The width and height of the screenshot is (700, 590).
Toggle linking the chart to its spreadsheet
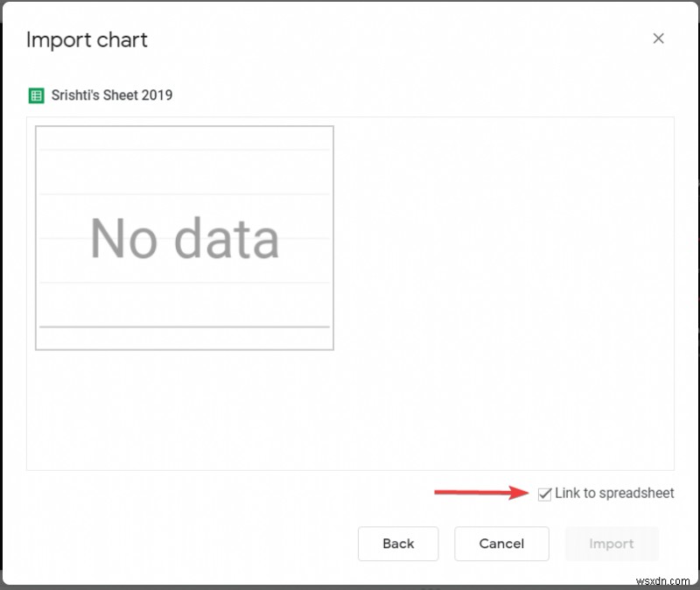point(544,494)
